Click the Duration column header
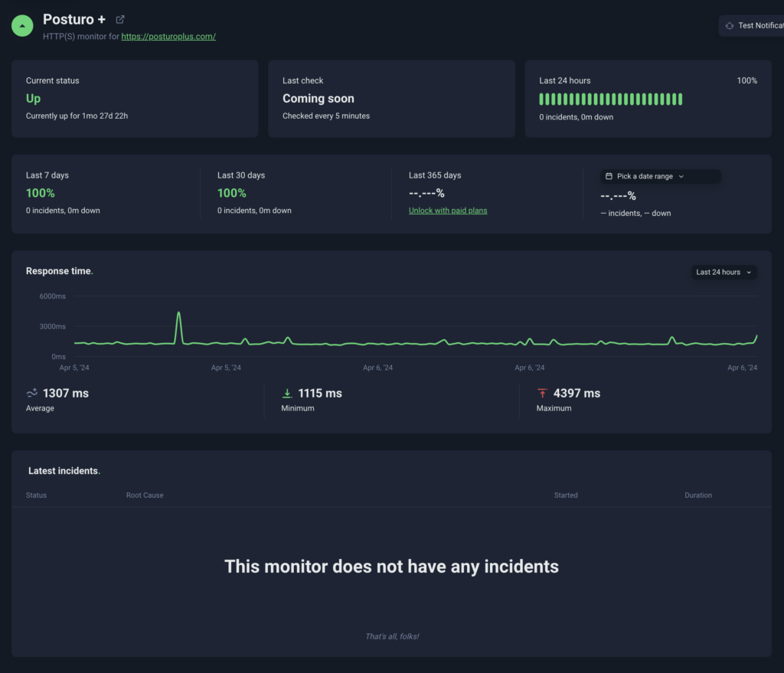Image resolution: width=784 pixels, height=673 pixels. (x=698, y=495)
